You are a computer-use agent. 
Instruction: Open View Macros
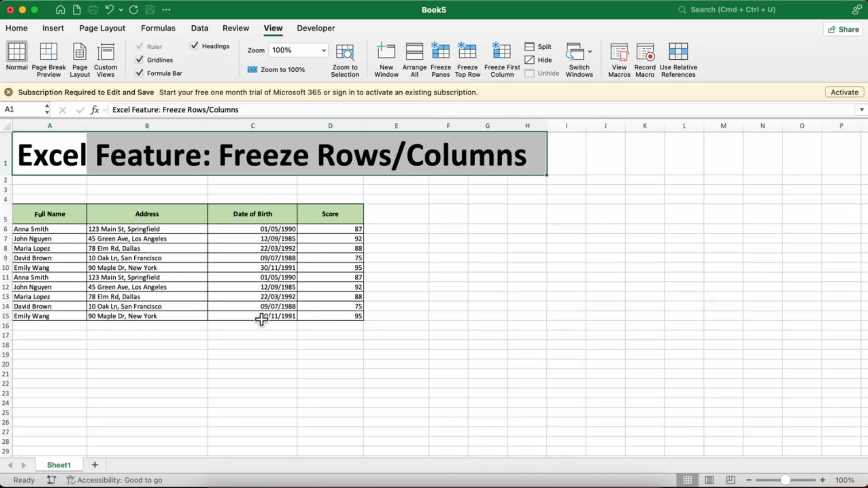(x=619, y=60)
